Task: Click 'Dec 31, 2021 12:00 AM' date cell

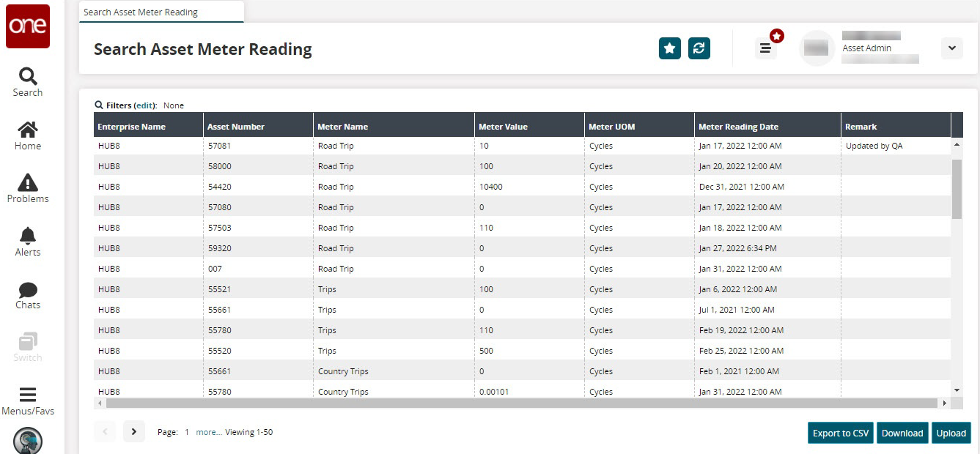Action: pyautogui.click(x=767, y=187)
